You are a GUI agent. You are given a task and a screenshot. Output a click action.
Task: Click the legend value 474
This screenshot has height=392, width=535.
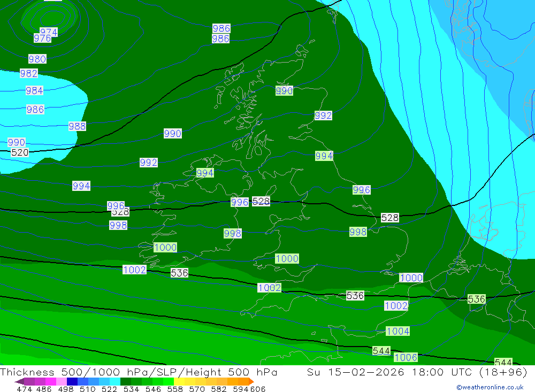pyautogui.click(x=25, y=389)
